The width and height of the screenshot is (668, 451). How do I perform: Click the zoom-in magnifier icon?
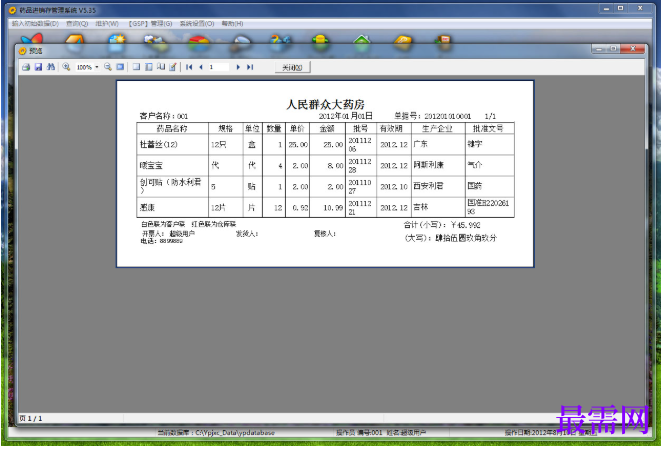pos(66,67)
